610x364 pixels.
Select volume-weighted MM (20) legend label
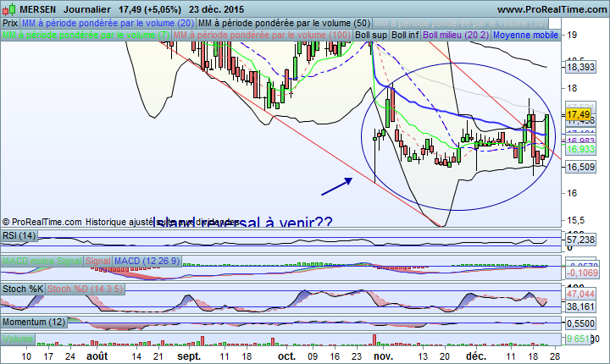click(108, 23)
